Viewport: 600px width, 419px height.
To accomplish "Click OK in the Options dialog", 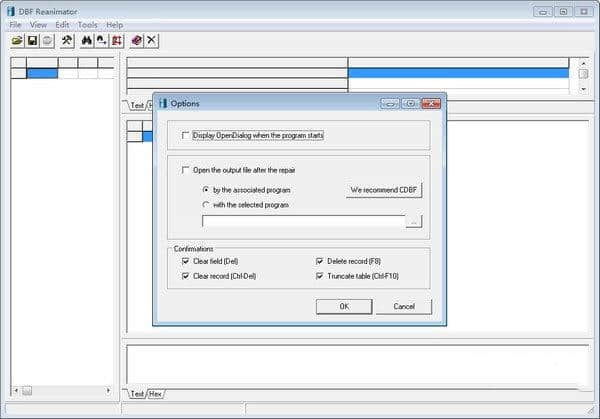I will click(344, 307).
